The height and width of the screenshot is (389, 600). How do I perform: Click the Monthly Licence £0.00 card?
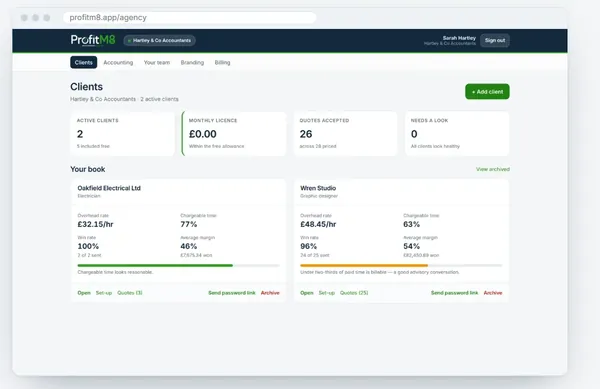(x=234, y=133)
